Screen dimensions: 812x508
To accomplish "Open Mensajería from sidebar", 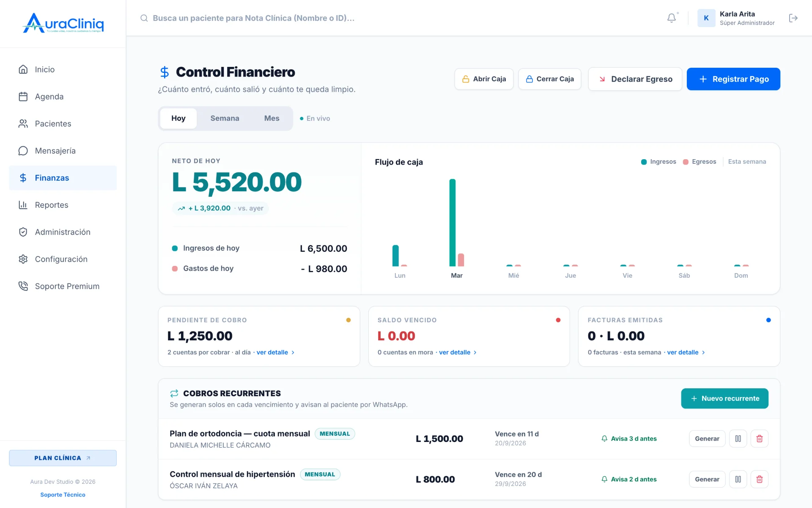I will [63, 151].
